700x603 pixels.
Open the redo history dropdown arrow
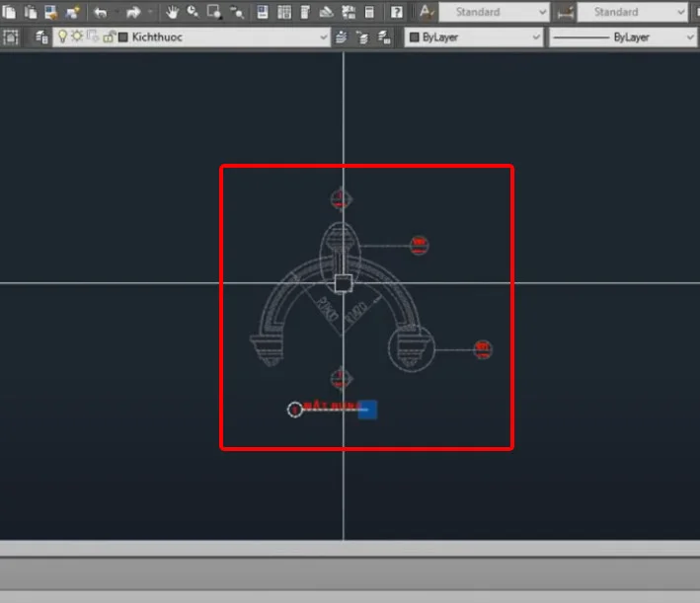(x=150, y=13)
